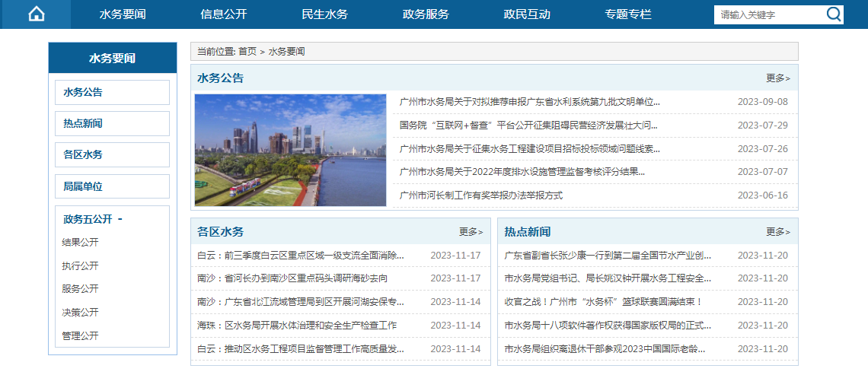Select 热点新闻 in left sidebar
868x375 pixels.
pyautogui.click(x=113, y=124)
